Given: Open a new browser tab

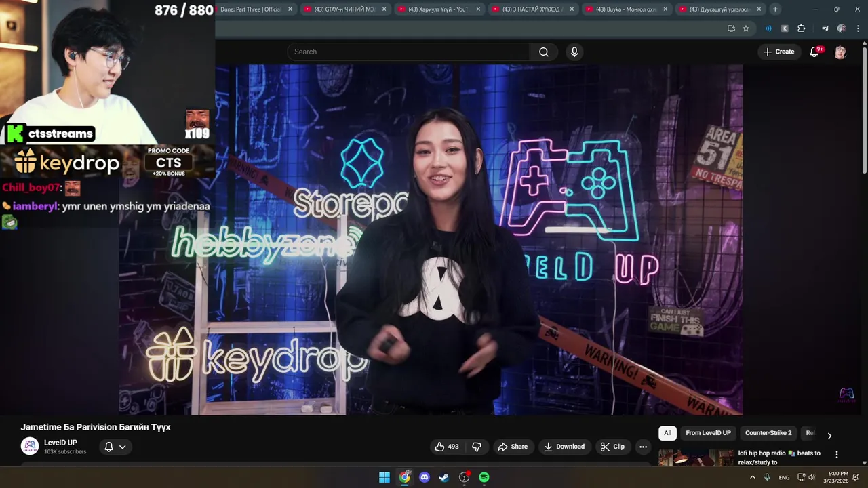Looking at the screenshot, I should (x=775, y=9).
